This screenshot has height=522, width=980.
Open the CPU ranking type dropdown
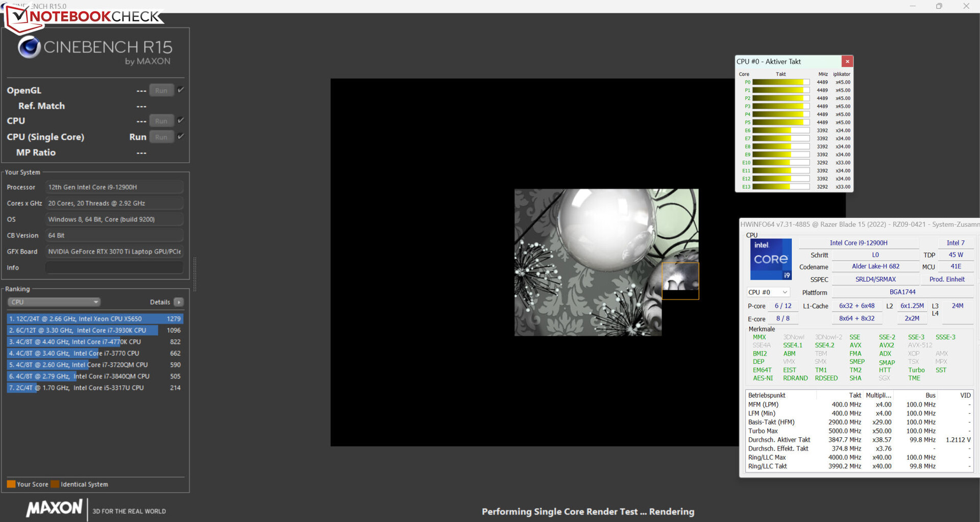pos(54,302)
